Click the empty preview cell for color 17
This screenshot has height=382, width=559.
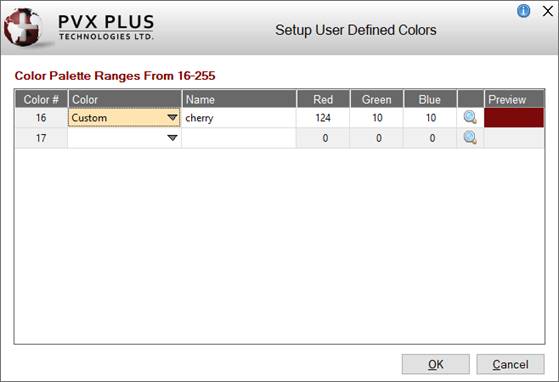[x=514, y=138]
